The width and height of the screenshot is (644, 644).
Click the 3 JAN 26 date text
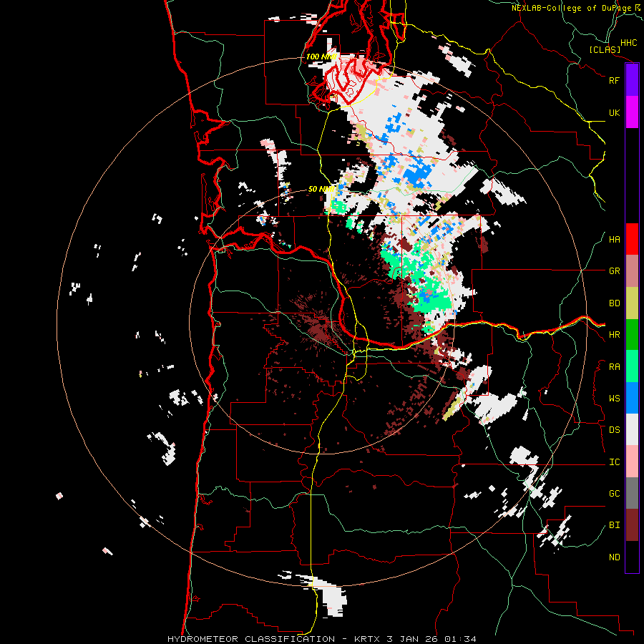click(411, 639)
